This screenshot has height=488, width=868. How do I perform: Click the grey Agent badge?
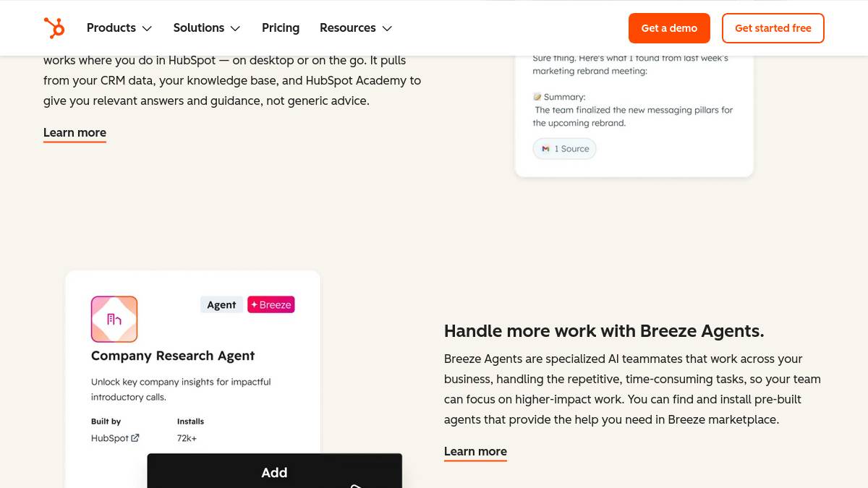(x=221, y=304)
